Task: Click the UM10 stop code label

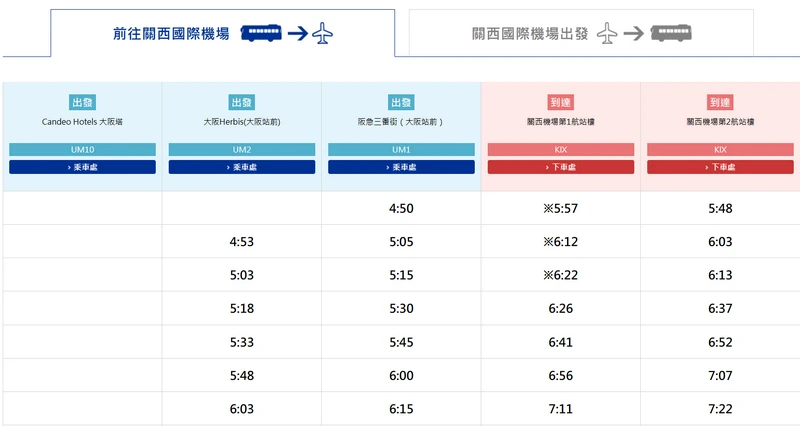Action: coord(83,149)
